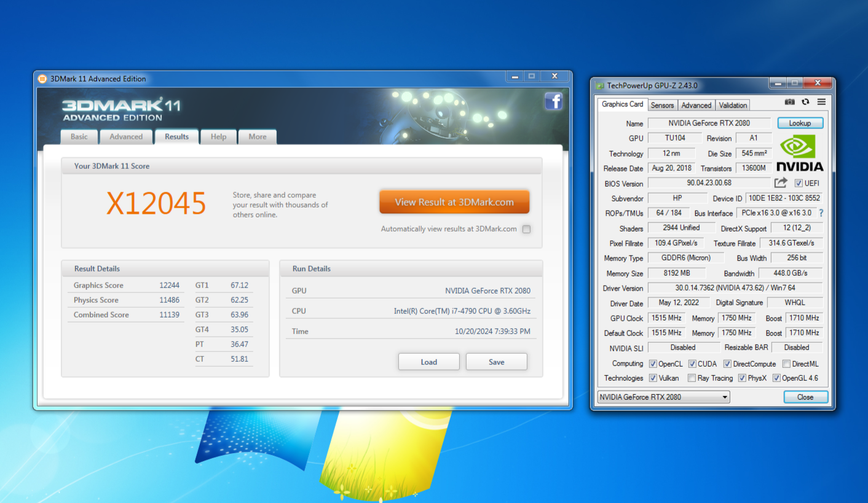Click the Physics Score value 11486
868x503 pixels.
pos(169,300)
